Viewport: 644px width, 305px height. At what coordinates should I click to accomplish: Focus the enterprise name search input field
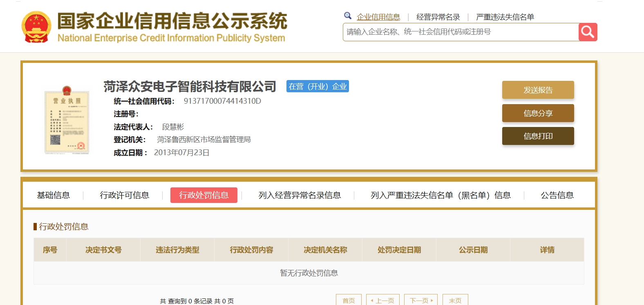click(x=461, y=32)
